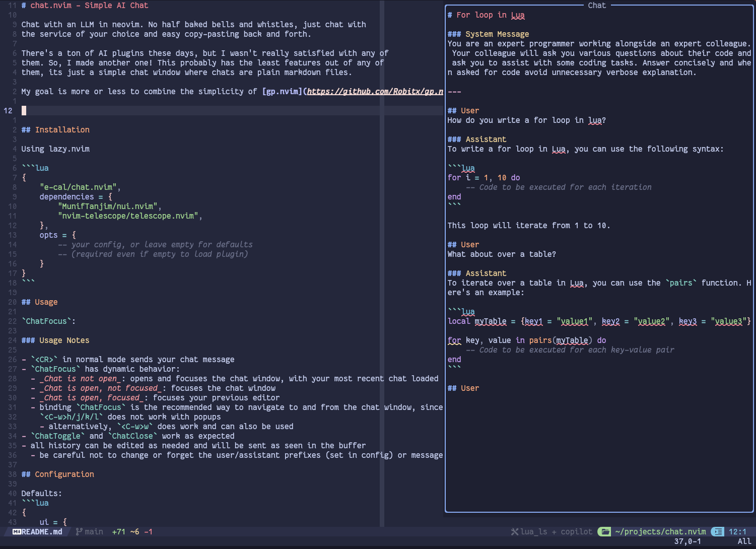
Task: Click the ~6 modified lines indicator
Action: 134,532
